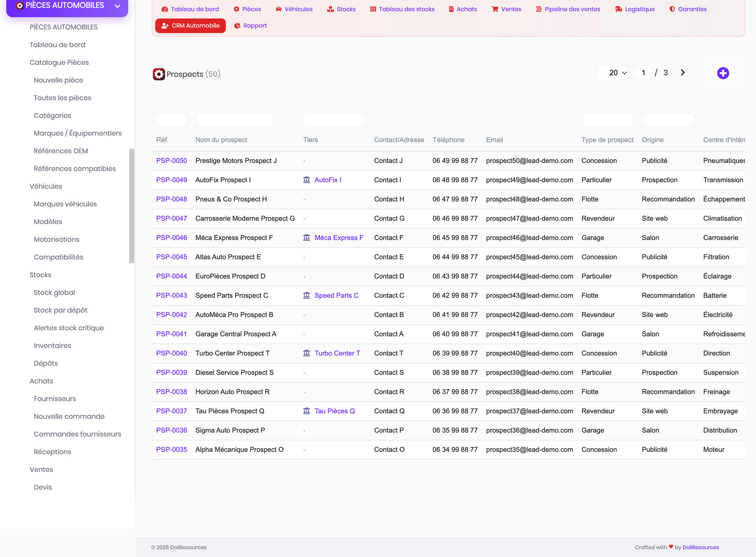Click the heart icon in the footer
Image resolution: width=756 pixels, height=557 pixels.
pyautogui.click(x=671, y=547)
